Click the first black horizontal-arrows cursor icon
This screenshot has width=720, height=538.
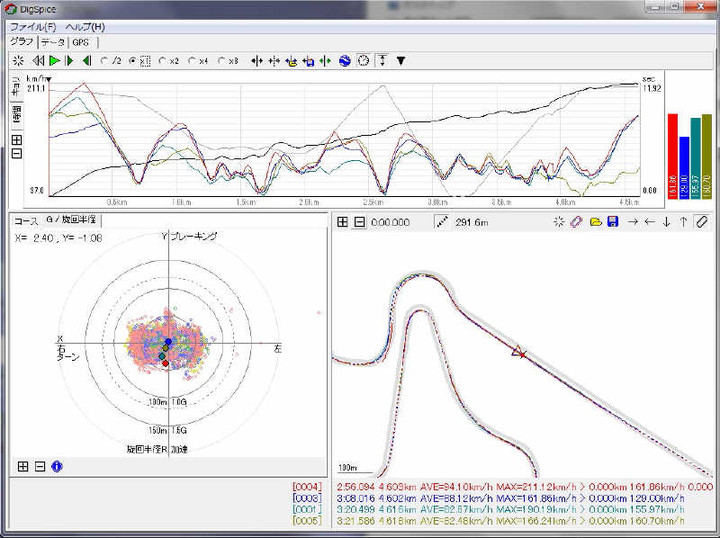pyautogui.click(x=257, y=61)
